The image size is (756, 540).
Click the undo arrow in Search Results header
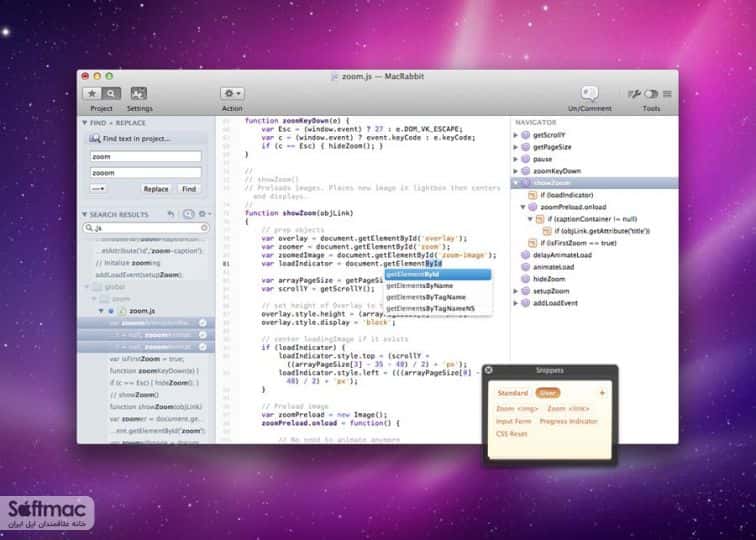pos(171,214)
